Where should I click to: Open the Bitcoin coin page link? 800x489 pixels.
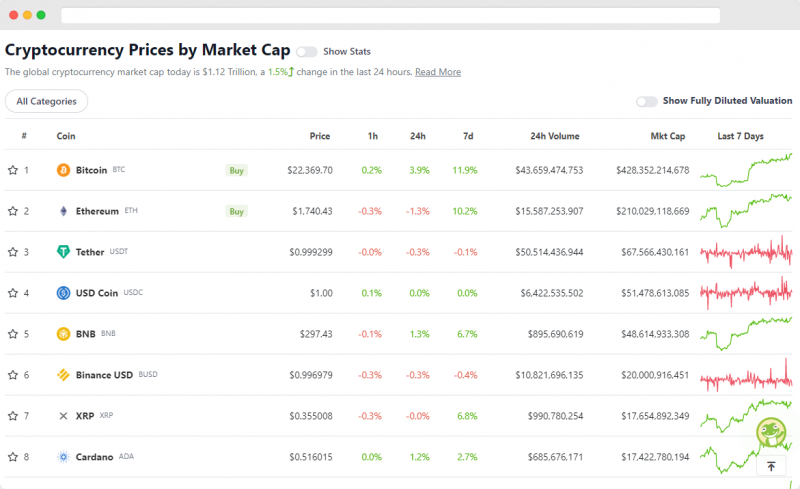tap(91, 170)
